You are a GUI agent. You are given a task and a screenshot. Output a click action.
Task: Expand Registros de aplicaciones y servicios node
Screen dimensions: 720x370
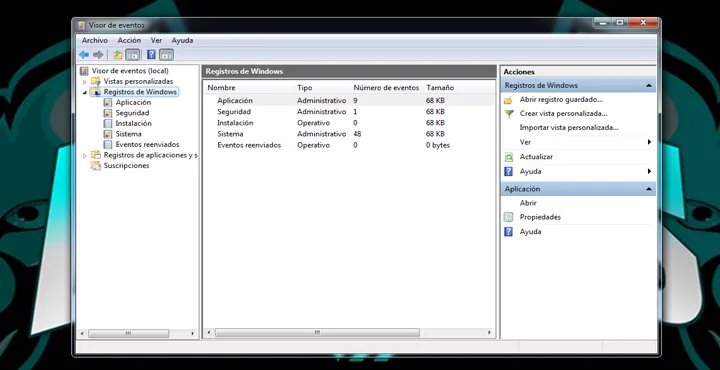(x=84, y=156)
